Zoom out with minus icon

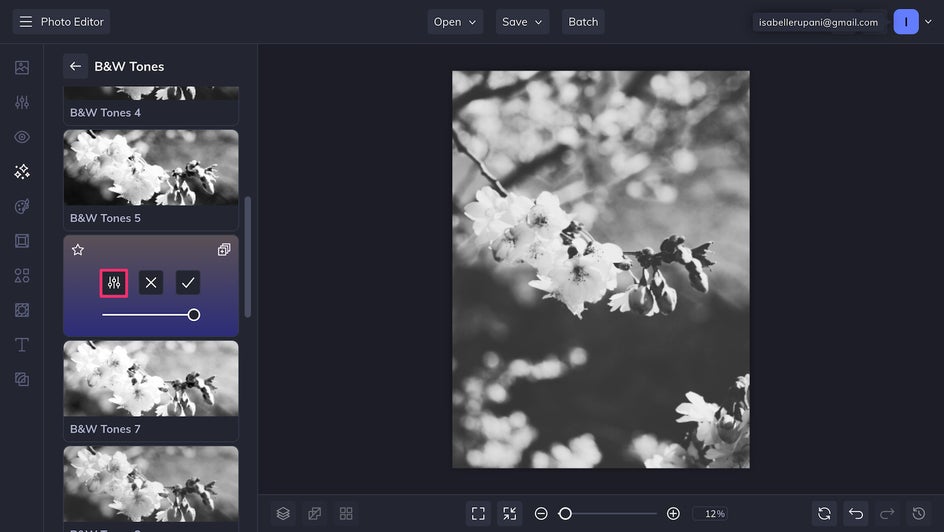coord(541,513)
